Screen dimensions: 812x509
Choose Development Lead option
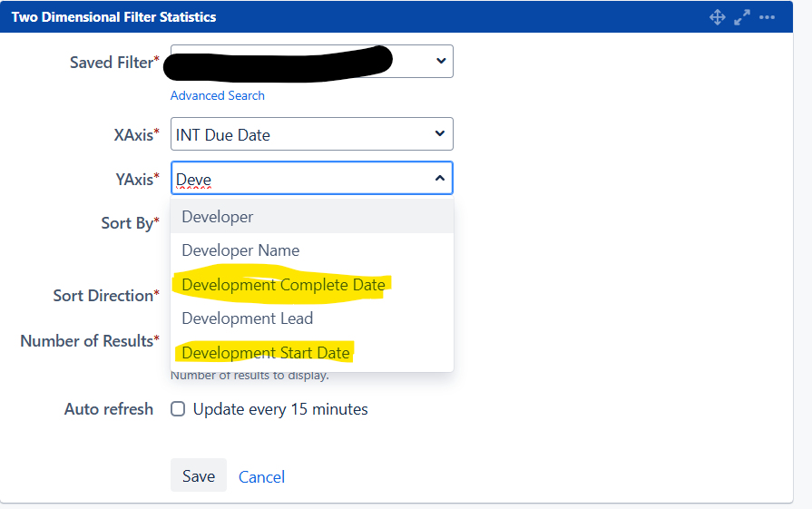(x=312, y=318)
